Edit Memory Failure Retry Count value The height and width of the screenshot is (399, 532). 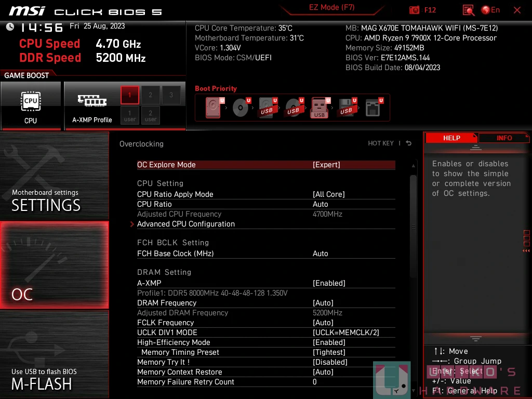click(x=266, y=382)
